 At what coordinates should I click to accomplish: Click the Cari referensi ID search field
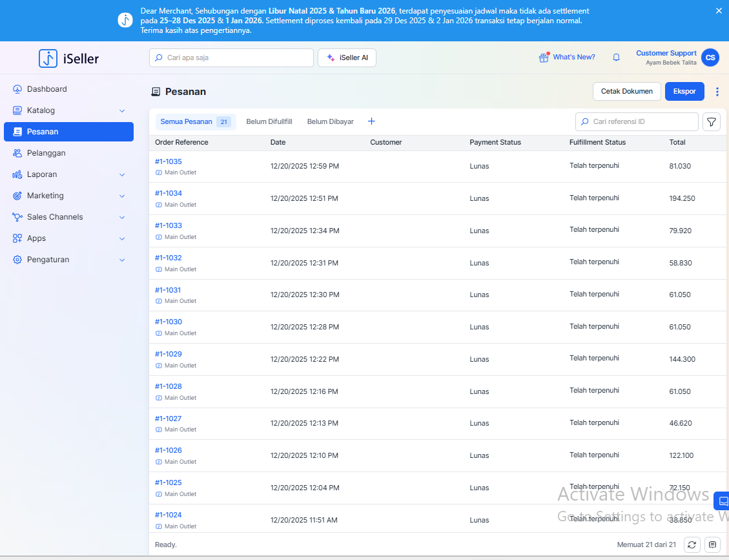pyautogui.click(x=642, y=121)
